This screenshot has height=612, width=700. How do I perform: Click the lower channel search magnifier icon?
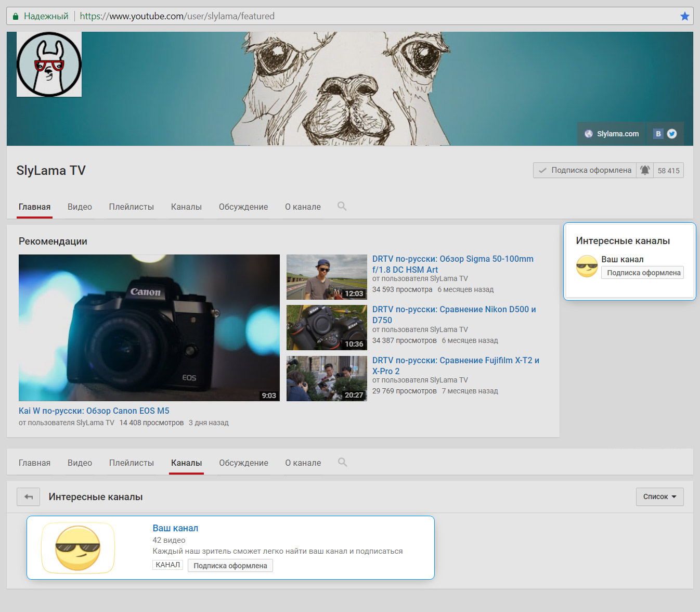click(342, 462)
